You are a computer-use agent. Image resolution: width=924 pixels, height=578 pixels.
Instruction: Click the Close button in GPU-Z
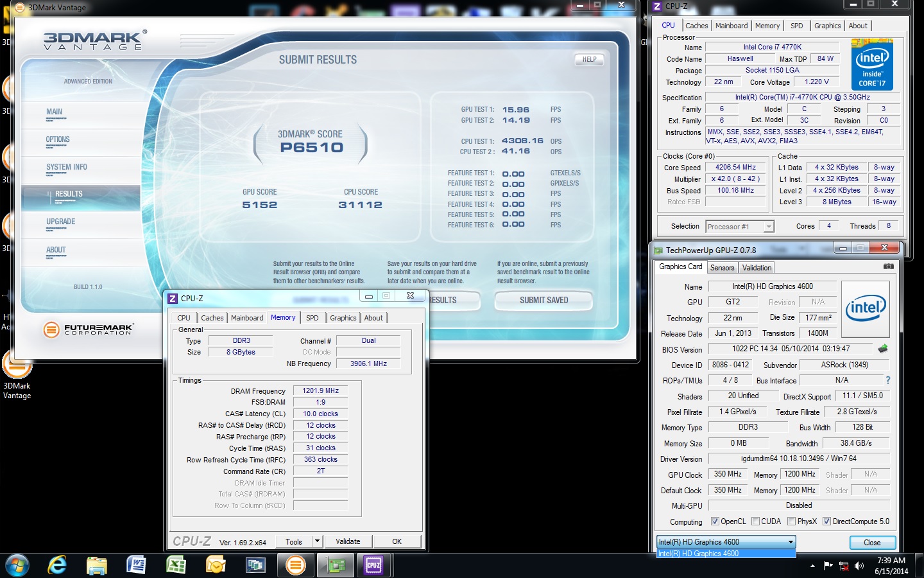[872, 543]
